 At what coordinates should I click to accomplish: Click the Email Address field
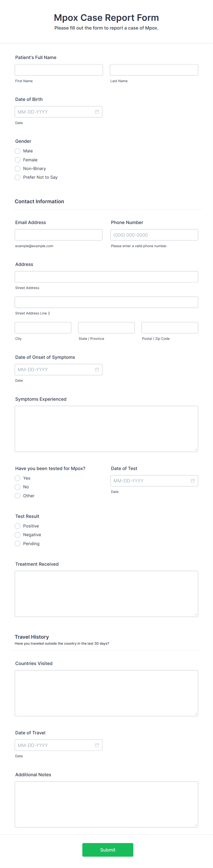point(59,235)
